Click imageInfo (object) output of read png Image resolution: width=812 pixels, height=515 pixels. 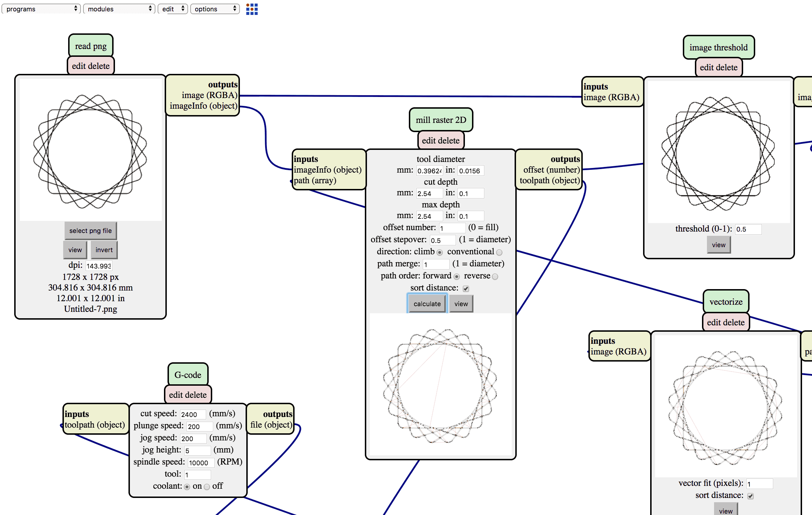coord(203,106)
